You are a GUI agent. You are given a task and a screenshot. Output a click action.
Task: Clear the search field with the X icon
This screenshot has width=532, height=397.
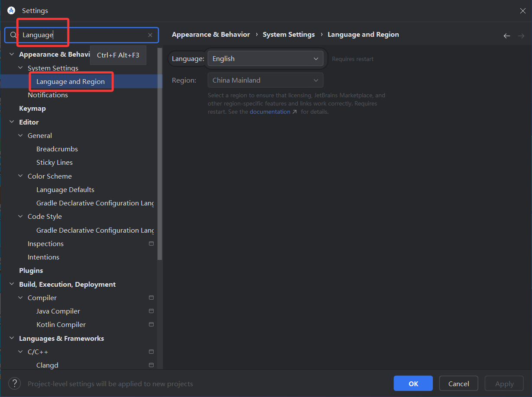(x=150, y=35)
